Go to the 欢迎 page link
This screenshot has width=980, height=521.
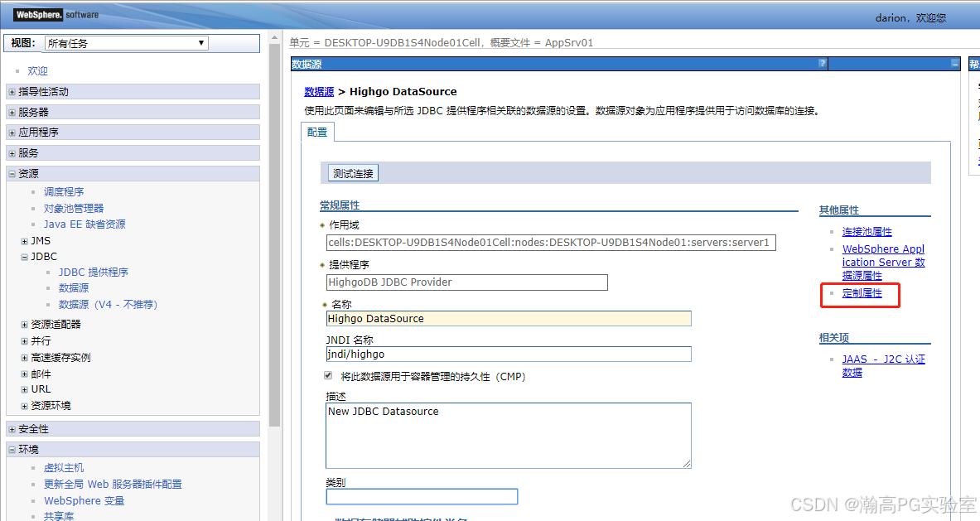(37, 71)
